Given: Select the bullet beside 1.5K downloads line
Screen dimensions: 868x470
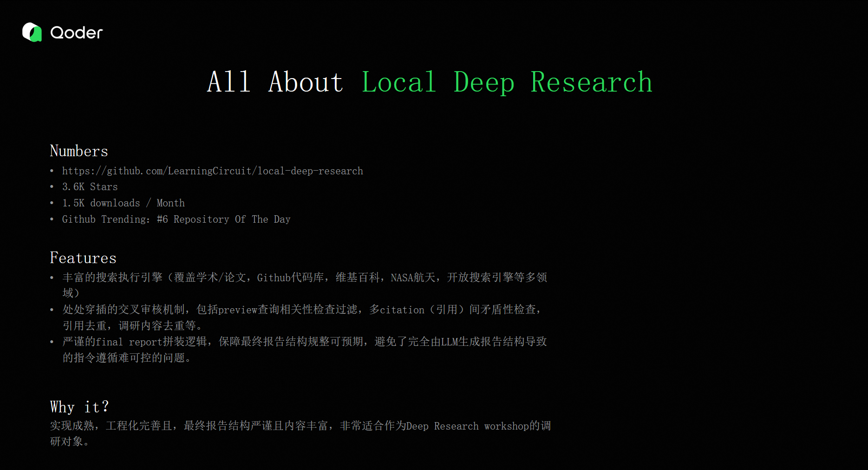Looking at the screenshot, I should click(52, 203).
